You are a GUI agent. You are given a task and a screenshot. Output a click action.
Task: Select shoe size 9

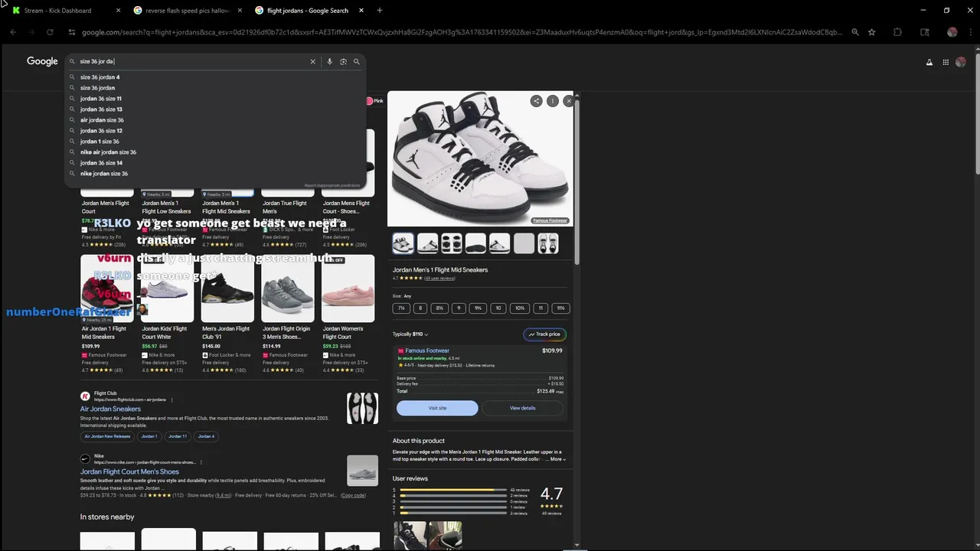coord(459,308)
